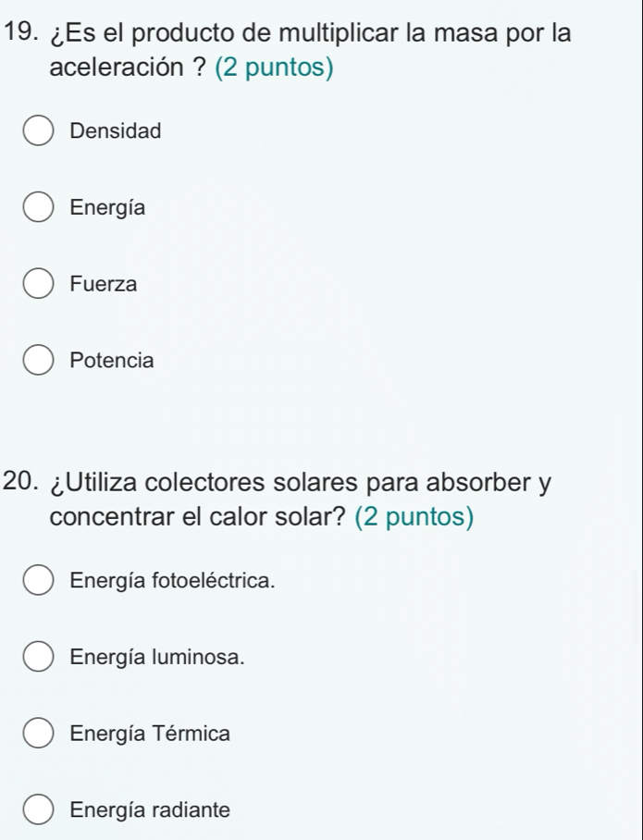Click the 'Energía Térmica' label text
The image size is (643, 840).
(x=150, y=735)
